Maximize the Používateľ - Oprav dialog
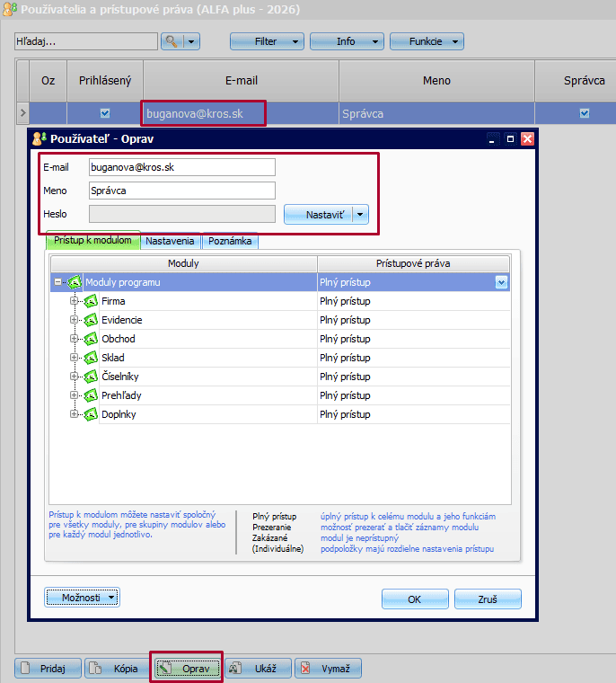Screen dimensions: 616x683 [510, 139]
